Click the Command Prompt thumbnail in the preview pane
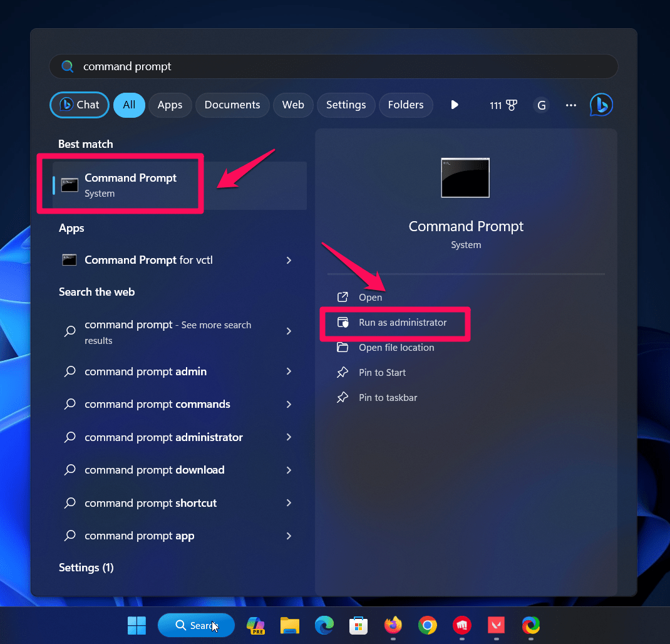Image resolution: width=670 pixels, height=644 pixels. [x=465, y=177]
